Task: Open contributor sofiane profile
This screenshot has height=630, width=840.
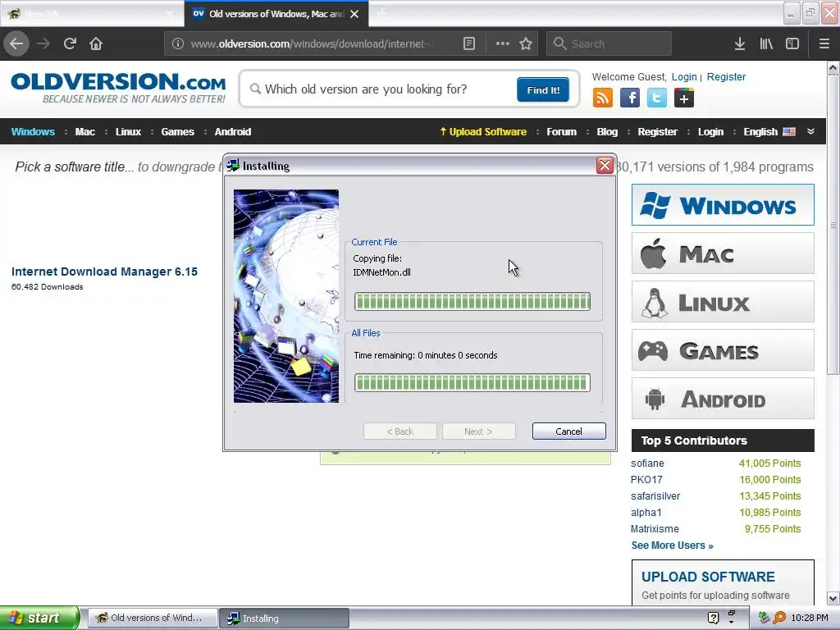Action: pyautogui.click(x=647, y=463)
